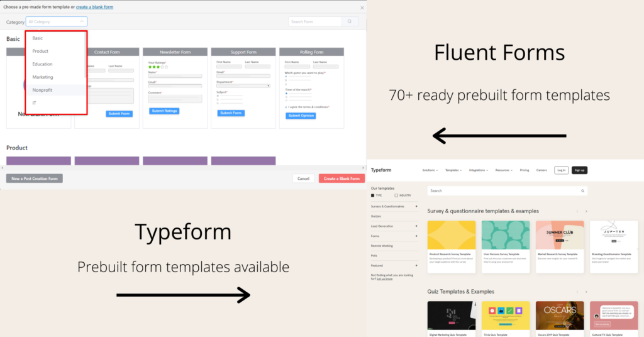This screenshot has width=644, height=337.
Task: Open the Pricing page in Typeform
Action: coord(525,170)
